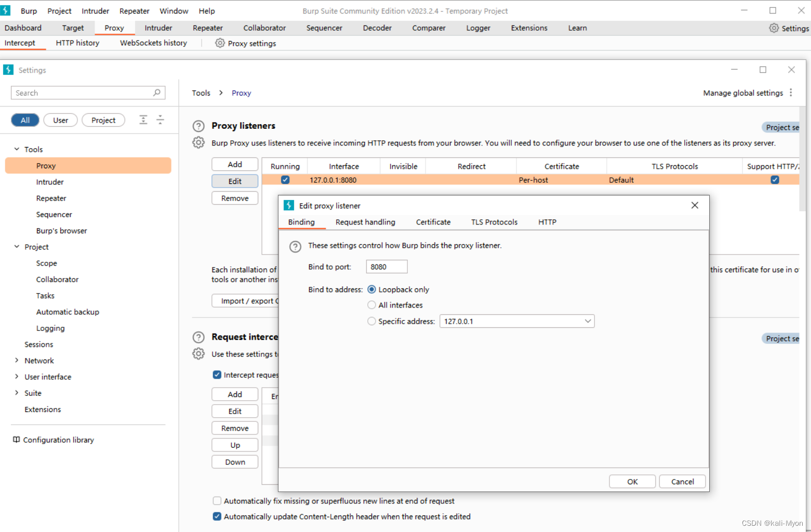
Task: Close the Edit proxy listener dialog
Action: tap(695, 205)
